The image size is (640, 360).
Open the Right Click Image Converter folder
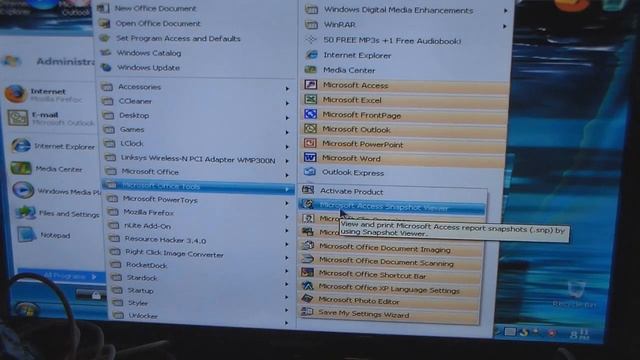200,253
